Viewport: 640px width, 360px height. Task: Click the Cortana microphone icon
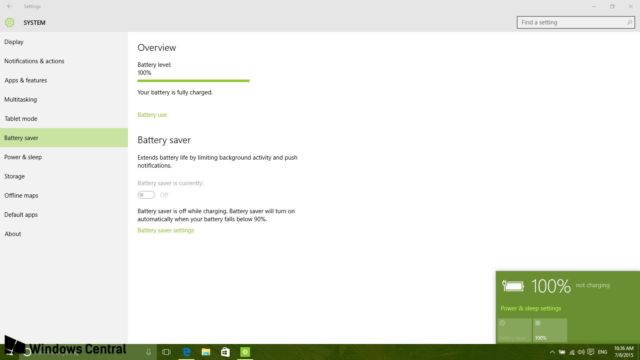point(148,352)
